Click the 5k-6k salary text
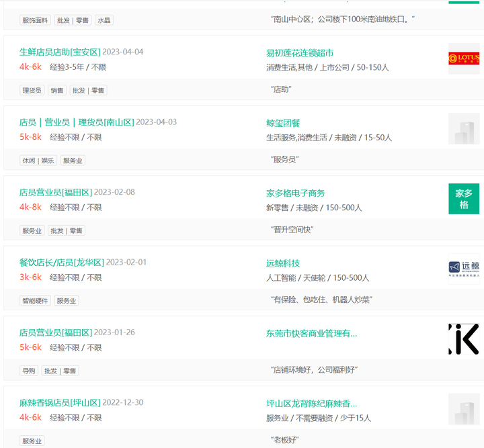The width and height of the screenshot is (484, 448). [x=30, y=347]
